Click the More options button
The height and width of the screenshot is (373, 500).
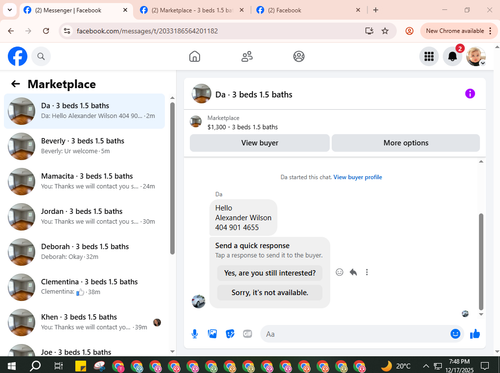point(406,143)
